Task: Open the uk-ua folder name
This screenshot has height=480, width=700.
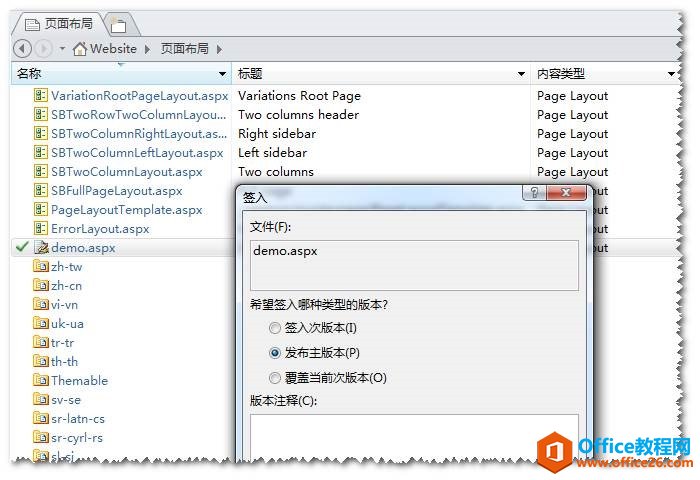Action: click(67, 324)
